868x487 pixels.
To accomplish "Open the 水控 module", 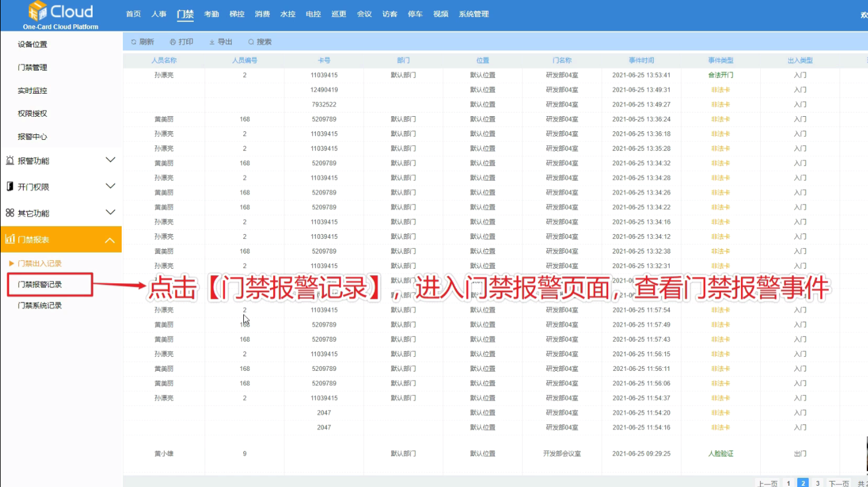I will 288,14.
